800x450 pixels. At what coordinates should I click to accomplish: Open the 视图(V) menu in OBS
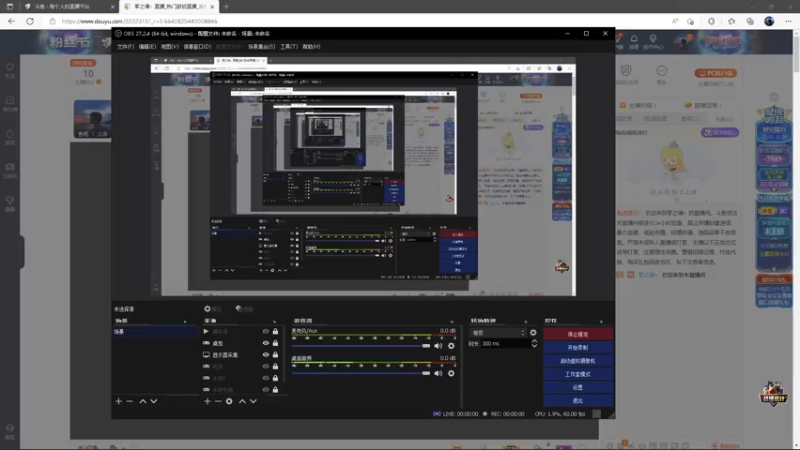point(169,47)
